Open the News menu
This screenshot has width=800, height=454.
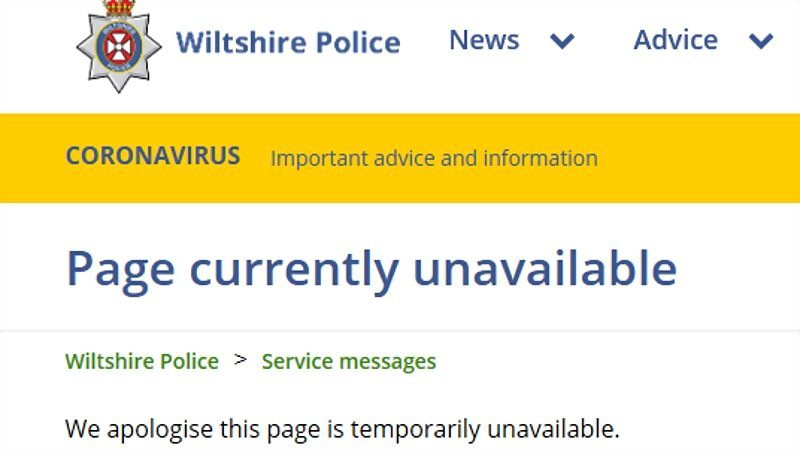[484, 40]
